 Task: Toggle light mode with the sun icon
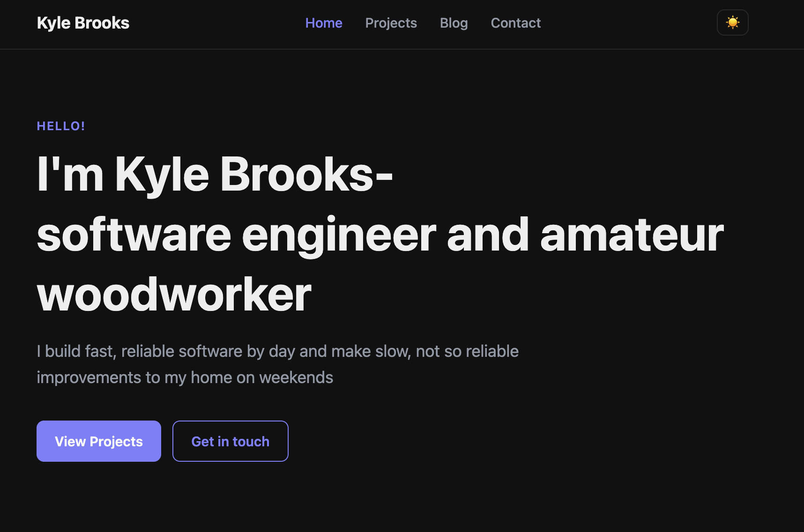point(733,22)
